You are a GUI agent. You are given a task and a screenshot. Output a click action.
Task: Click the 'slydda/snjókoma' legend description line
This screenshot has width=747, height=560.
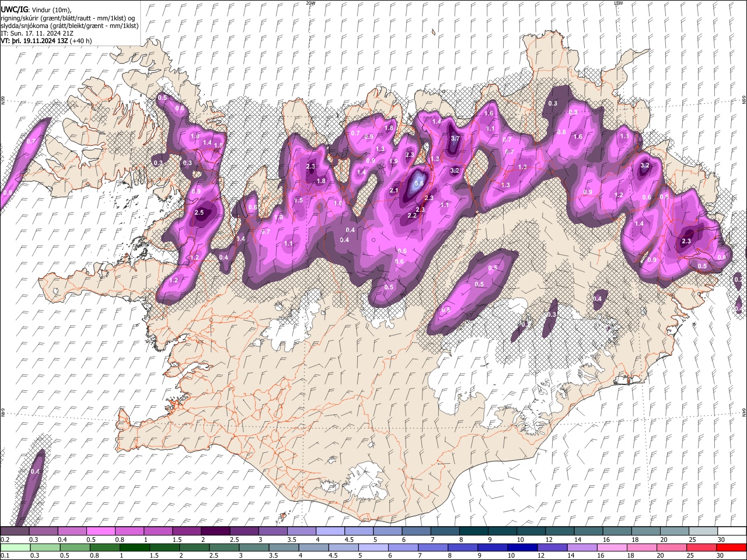pyautogui.click(x=69, y=26)
